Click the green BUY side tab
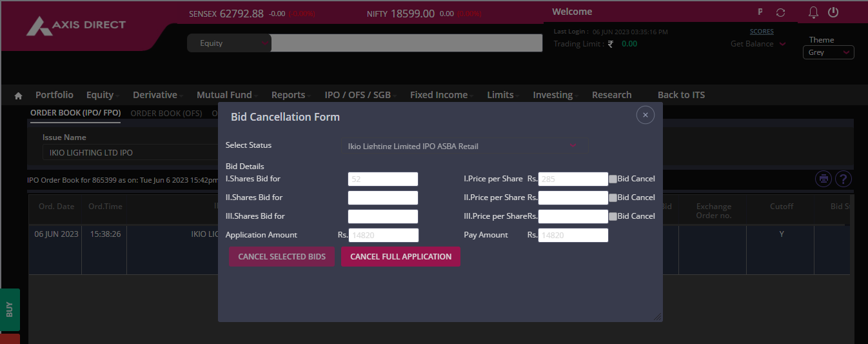 click(x=10, y=310)
